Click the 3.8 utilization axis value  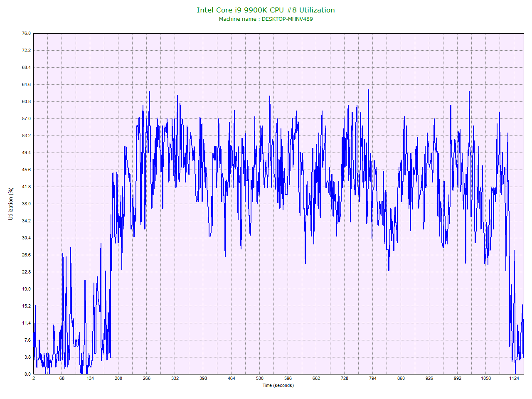tap(27, 357)
